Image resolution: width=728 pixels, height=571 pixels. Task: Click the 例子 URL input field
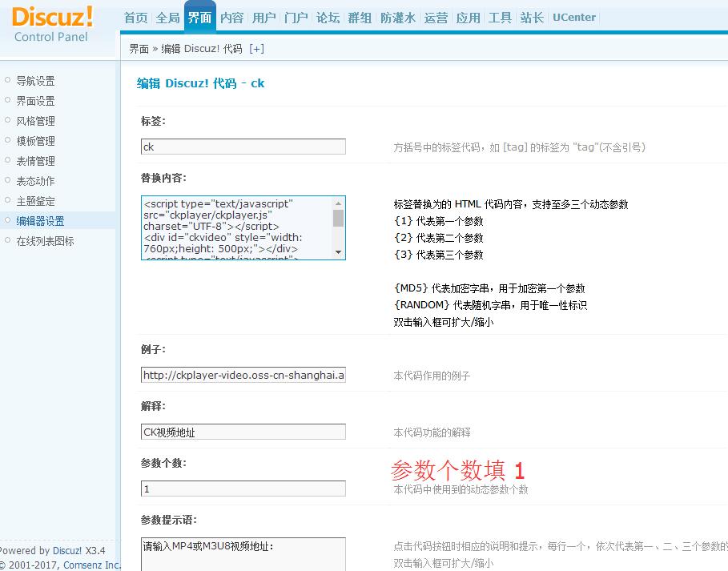point(243,375)
